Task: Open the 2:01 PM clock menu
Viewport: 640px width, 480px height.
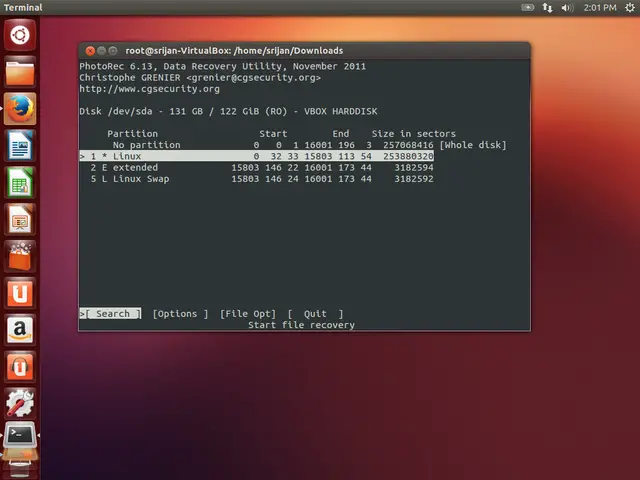Action: (x=600, y=7)
